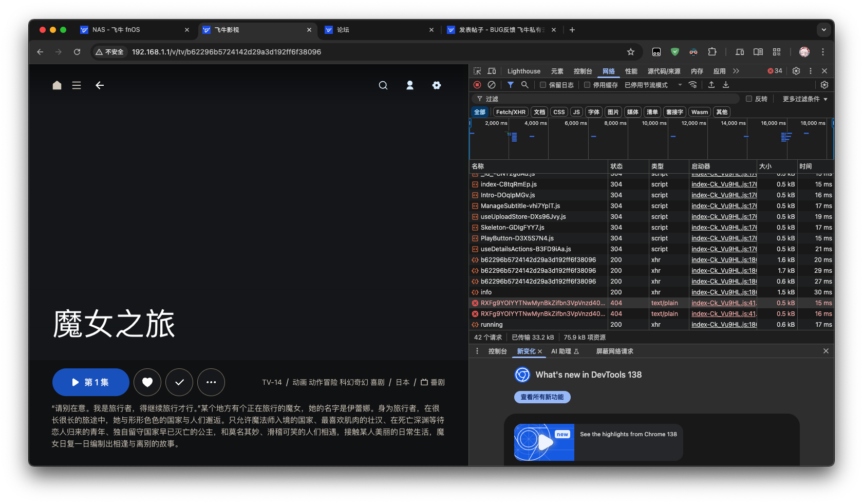Open Chrome profile avatar

pyautogui.click(x=804, y=52)
